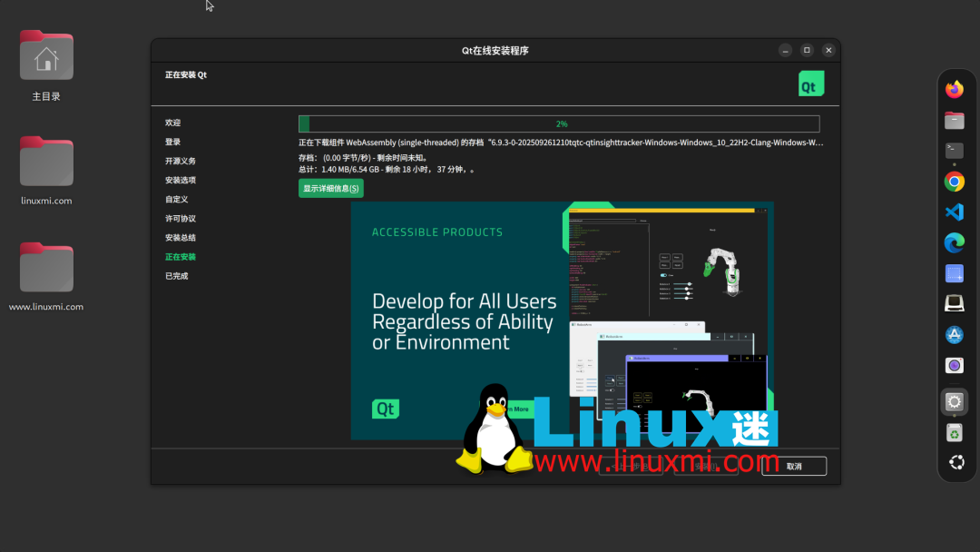Open the linuxmi.com desktop folder
Viewport: 980px width, 552px height.
point(45,160)
